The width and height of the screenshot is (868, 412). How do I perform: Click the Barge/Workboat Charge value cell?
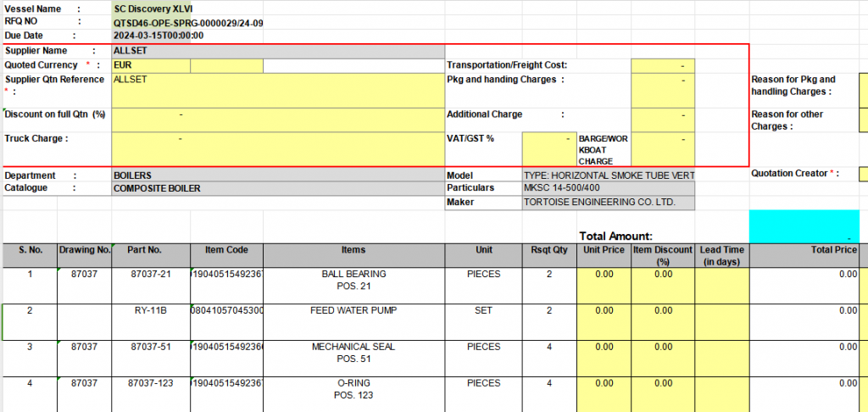(x=663, y=148)
